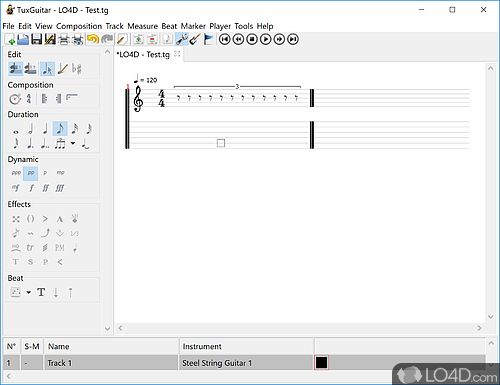The image size is (500, 385).
Task: Collapse the side panel with the top chevron
Action: click(107, 52)
